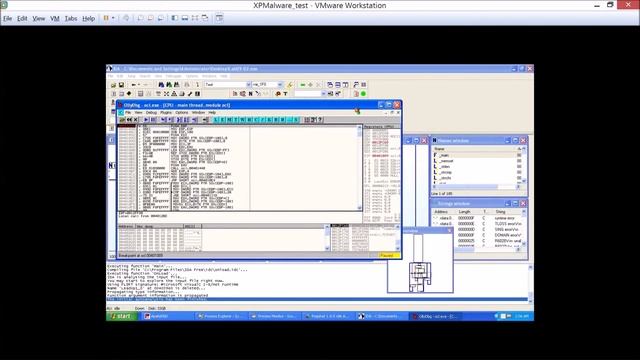Image resolution: width=640 pixels, height=360 pixels.
Task: Open IDA Text search type dropdown
Action: [x=249, y=84]
